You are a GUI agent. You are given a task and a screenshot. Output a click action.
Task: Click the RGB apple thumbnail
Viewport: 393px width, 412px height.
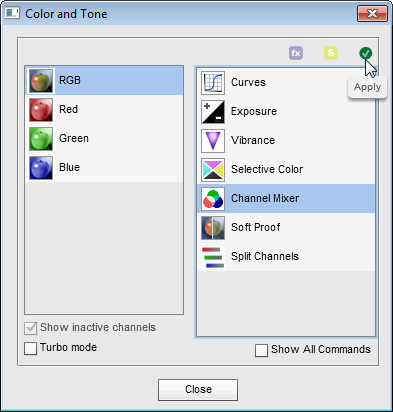[x=41, y=81]
